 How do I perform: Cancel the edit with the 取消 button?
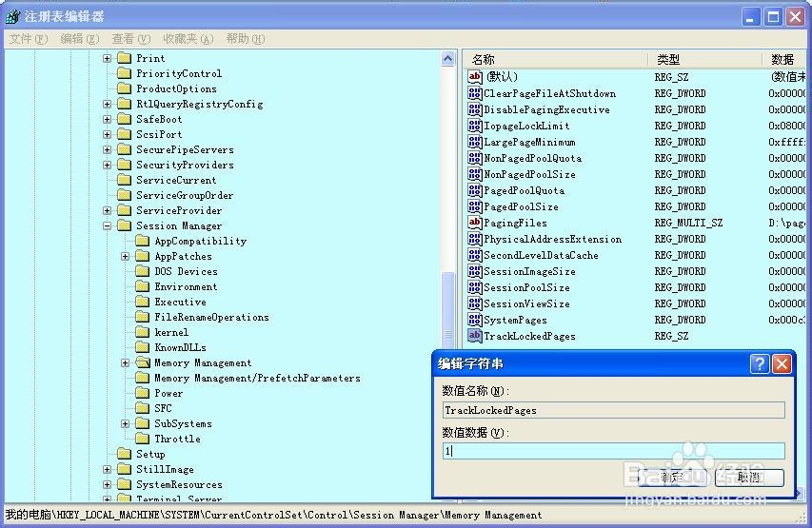click(749, 478)
